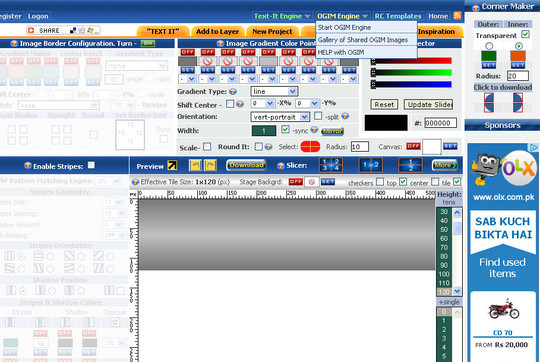540x362 pixels.
Task: Click the Round It Radius input field
Action: [x=360, y=147]
